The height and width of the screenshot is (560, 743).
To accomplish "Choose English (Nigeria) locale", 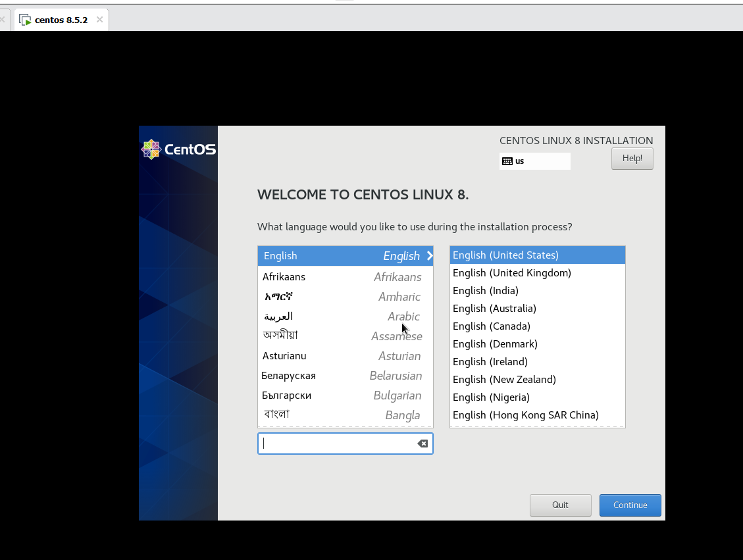I will tap(538, 397).
